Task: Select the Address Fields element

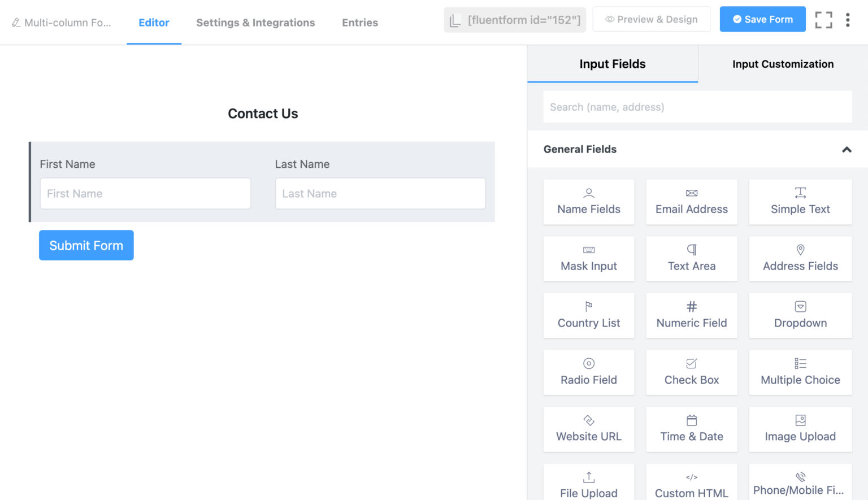Action: coord(800,259)
